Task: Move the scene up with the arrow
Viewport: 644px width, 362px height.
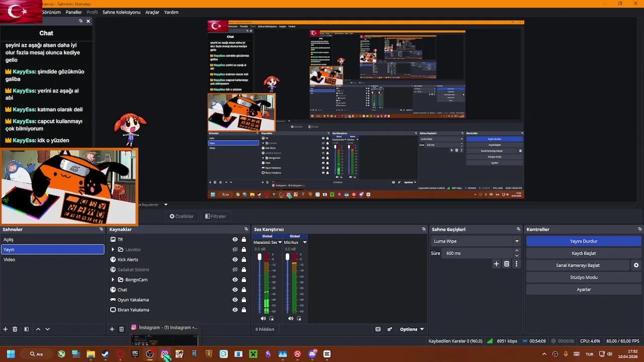Action: 38,329
